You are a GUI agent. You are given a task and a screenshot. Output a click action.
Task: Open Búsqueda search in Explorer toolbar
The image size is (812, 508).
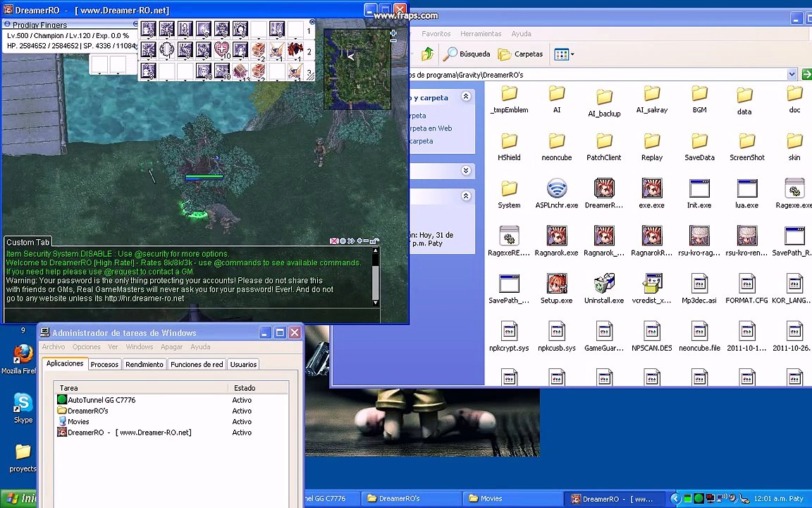tap(467, 54)
